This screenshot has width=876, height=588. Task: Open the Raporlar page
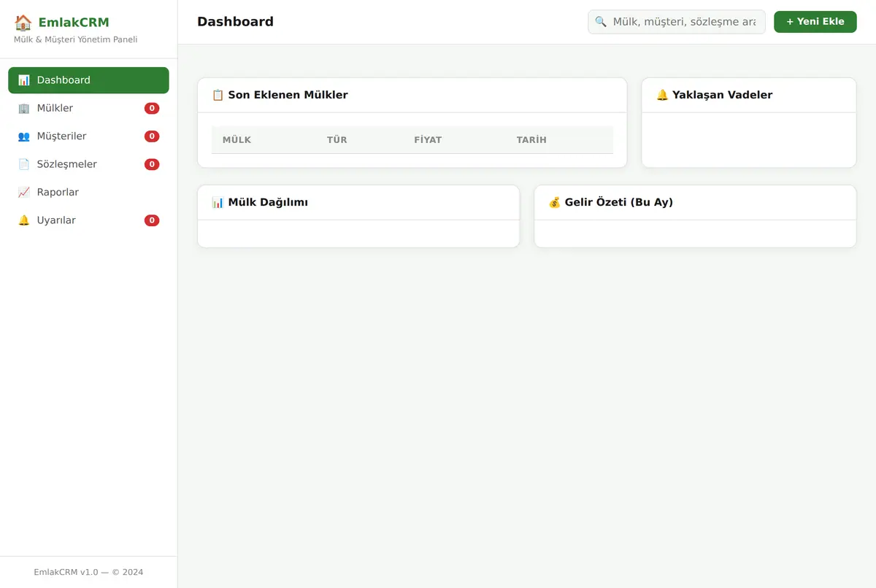tap(88, 193)
